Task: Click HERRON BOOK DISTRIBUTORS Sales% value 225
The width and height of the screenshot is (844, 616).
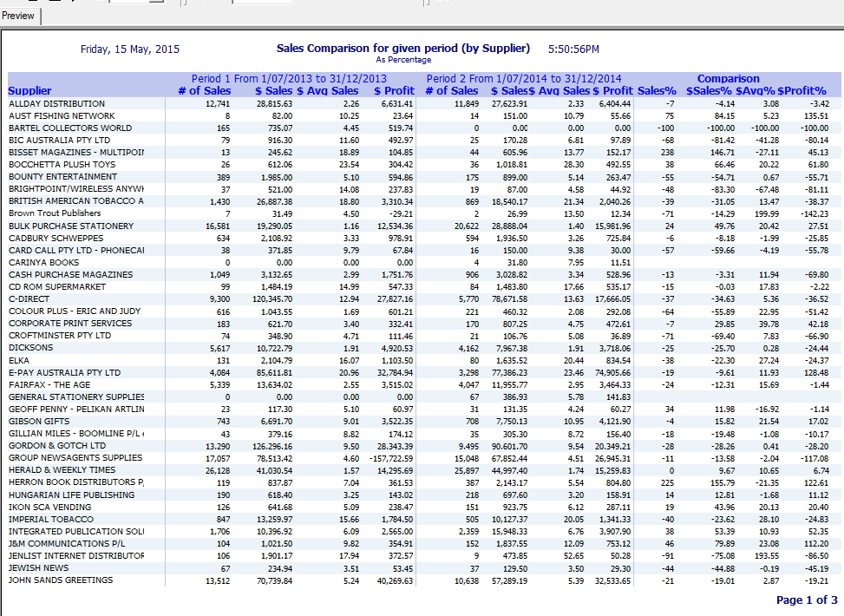Action: 667,483
